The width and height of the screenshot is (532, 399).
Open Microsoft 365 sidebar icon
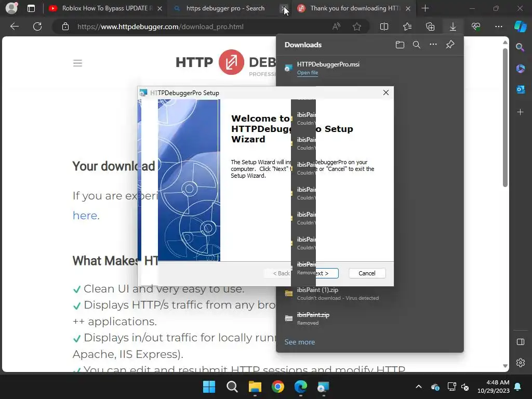(520, 68)
